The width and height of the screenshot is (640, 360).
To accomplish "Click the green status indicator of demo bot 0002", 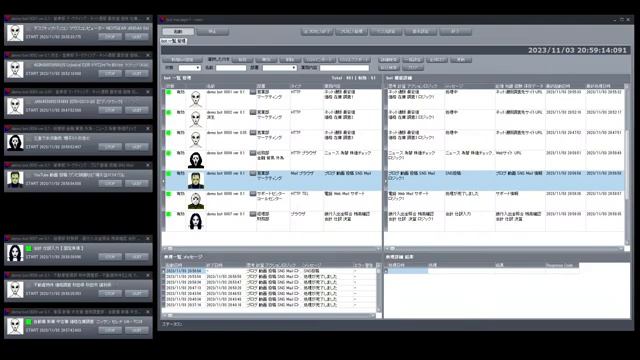I will coord(169,113).
